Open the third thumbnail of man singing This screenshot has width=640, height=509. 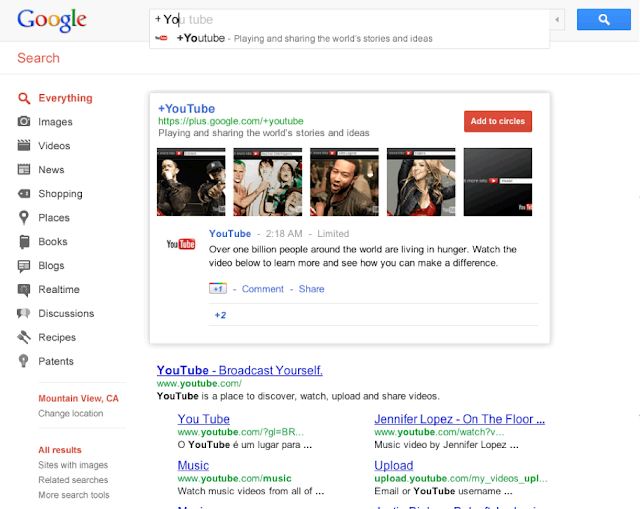coord(344,182)
